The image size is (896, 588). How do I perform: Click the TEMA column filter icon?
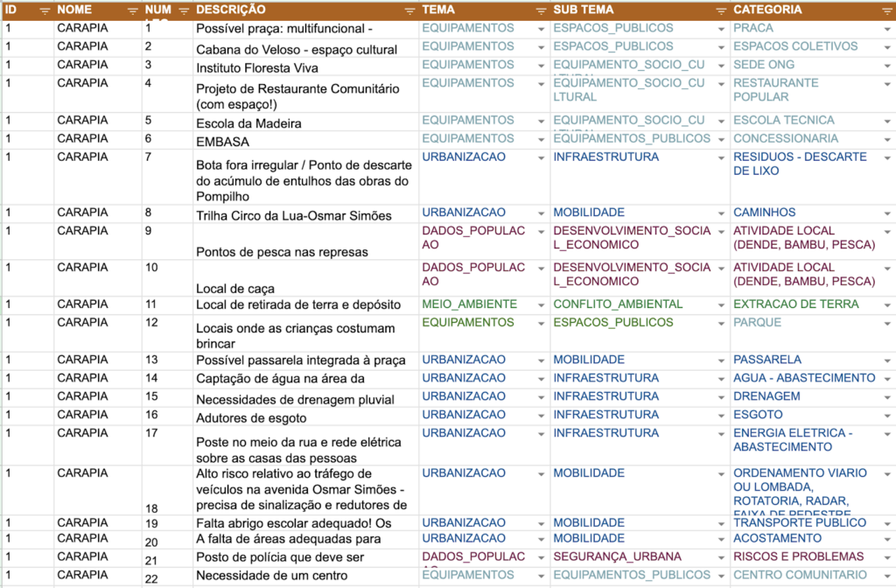pyautogui.click(x=542, y=10)
